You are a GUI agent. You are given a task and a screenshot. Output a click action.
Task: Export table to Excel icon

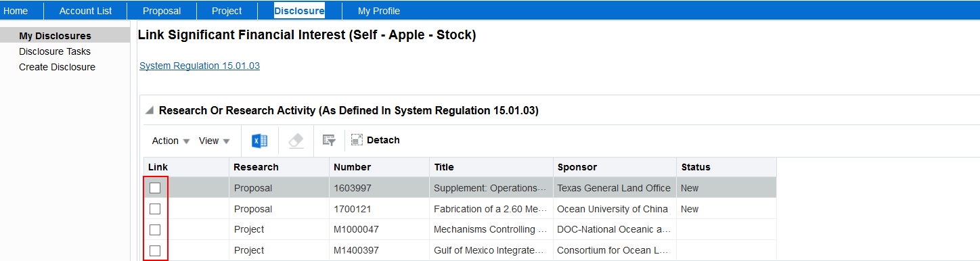pos(259,141)
